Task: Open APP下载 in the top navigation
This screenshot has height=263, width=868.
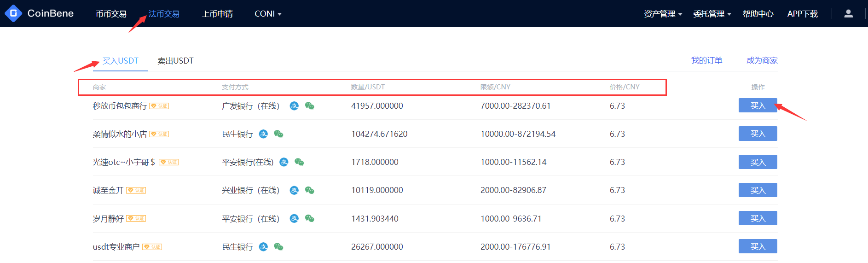Action: (x=803, y=14)
